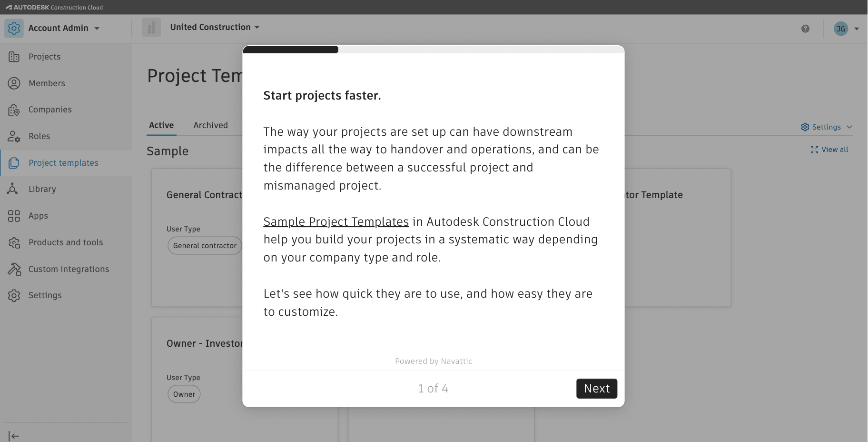Click the Next button in the tour
The height and width of the screenshot is (442, 868).
(x=597, y=389)
